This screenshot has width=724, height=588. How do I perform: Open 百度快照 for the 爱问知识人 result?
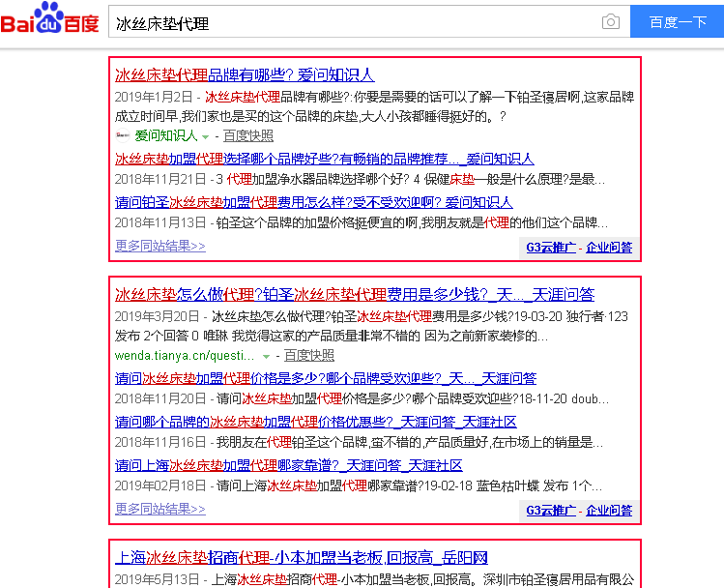[x=248, y=135]
